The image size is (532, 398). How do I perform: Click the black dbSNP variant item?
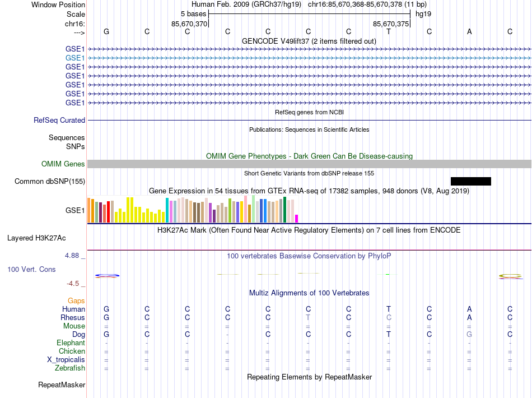470,181
